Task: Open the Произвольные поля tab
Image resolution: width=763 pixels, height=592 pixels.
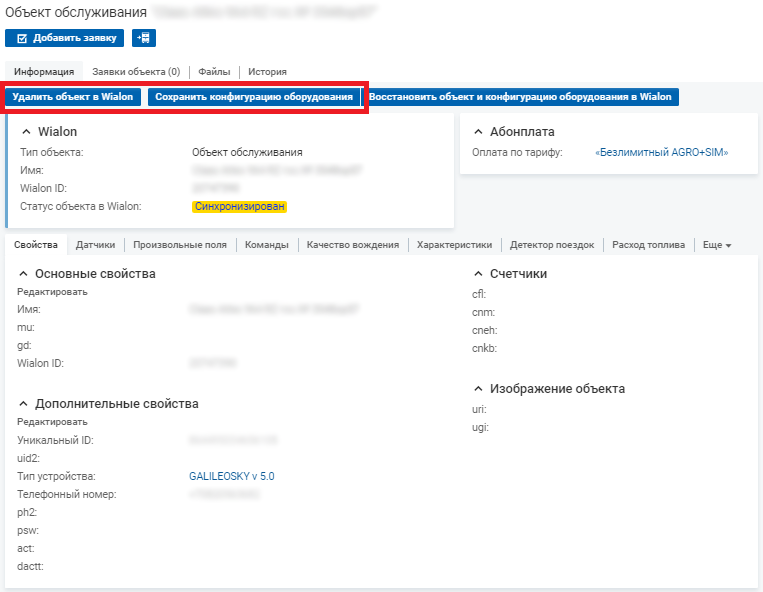Action: point(180,245)
